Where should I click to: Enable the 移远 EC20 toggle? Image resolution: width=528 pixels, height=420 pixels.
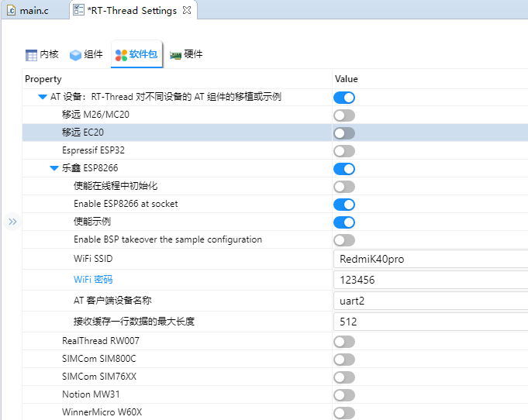coord(344,133)
